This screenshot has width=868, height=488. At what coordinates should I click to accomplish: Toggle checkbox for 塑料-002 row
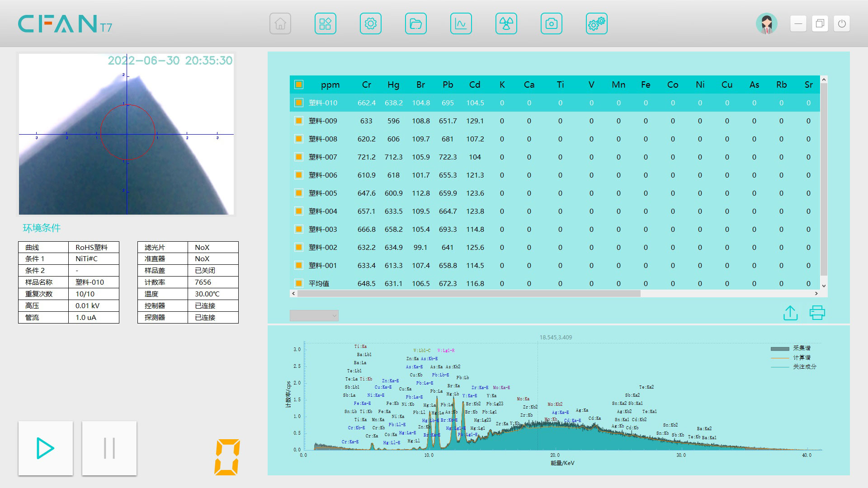[x=299, y=247]
